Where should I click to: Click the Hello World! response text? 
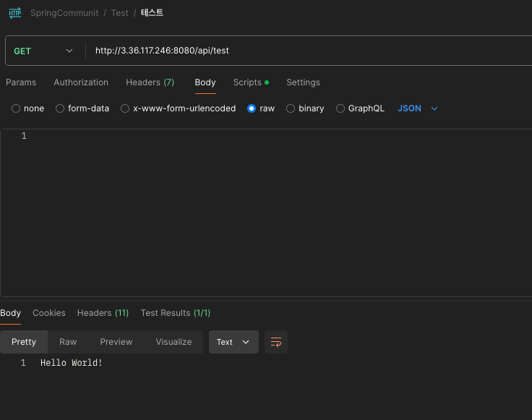(72, 363)
